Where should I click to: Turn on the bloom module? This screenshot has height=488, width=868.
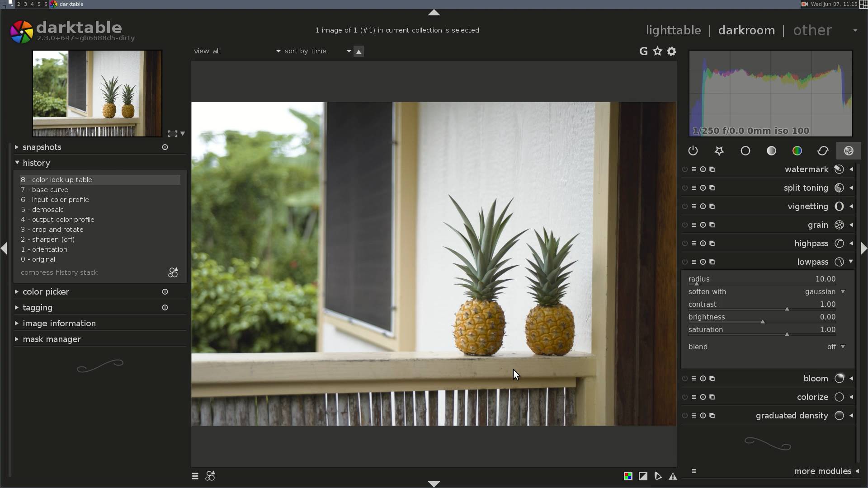click(685, 379)
